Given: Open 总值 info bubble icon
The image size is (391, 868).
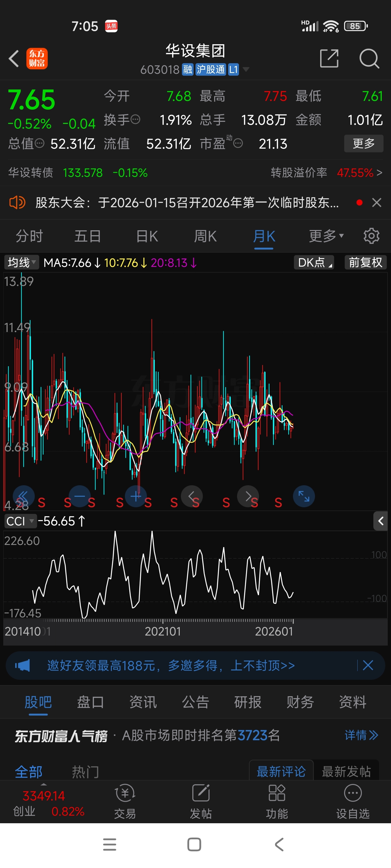Looking at the screenshot, I should point(39,143).
